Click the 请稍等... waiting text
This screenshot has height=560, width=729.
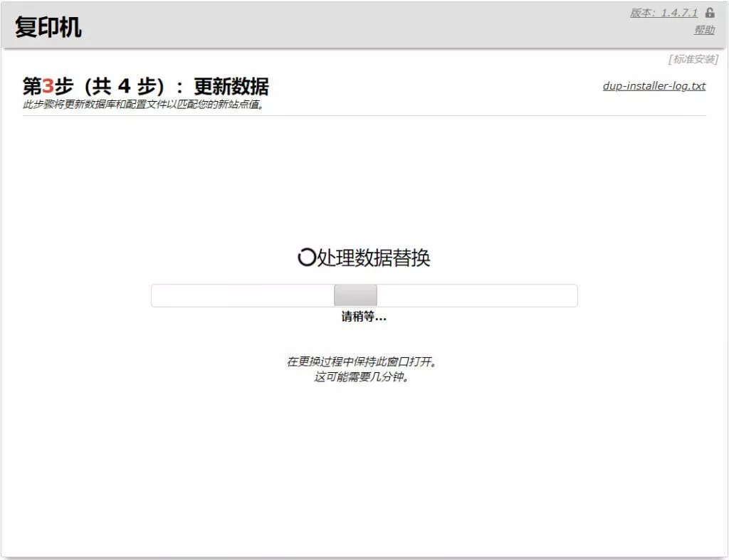[x=364, y=317]
